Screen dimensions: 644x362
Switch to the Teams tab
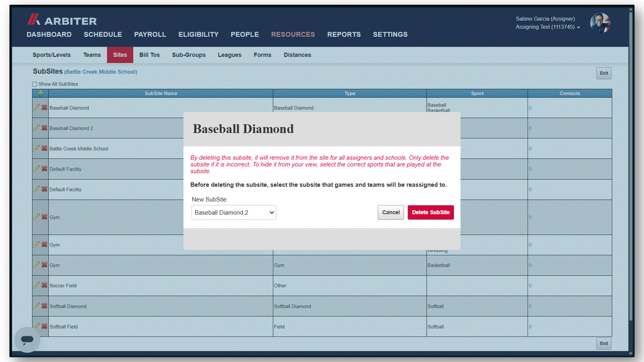click(92, 55)
